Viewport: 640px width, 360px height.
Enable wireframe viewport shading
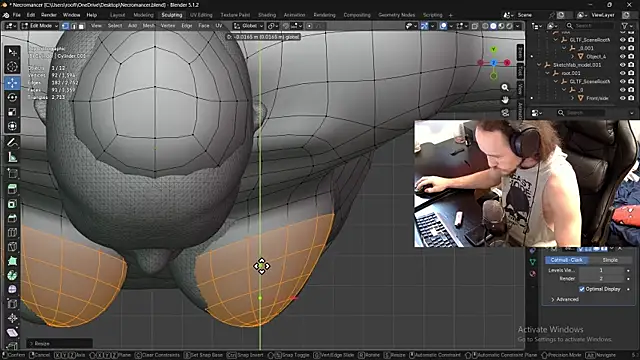[x=485, y=26]
